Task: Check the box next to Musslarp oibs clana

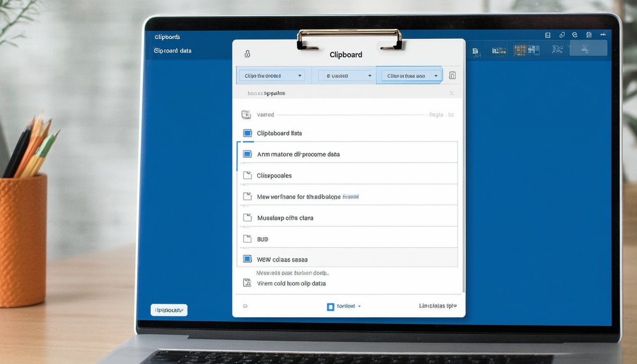Action: (247, 218)
